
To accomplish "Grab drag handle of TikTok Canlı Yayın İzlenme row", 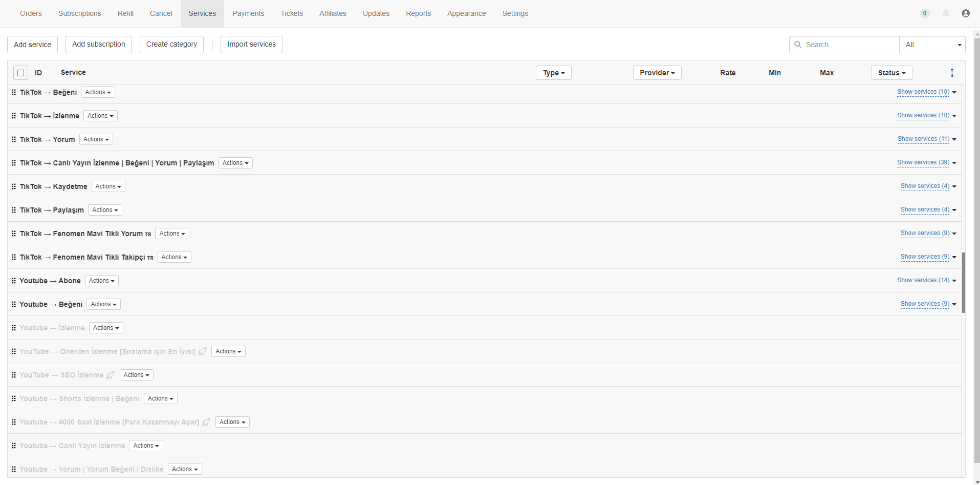I will [14, 163].
